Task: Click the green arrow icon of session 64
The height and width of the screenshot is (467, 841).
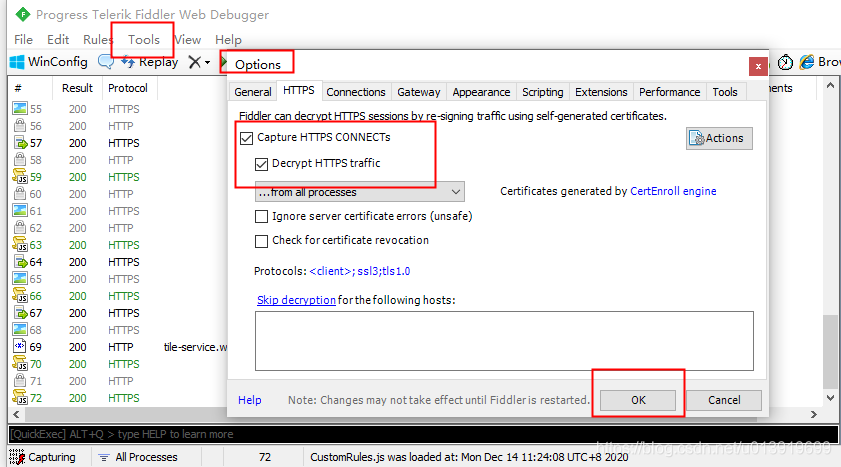Action: 20,262
